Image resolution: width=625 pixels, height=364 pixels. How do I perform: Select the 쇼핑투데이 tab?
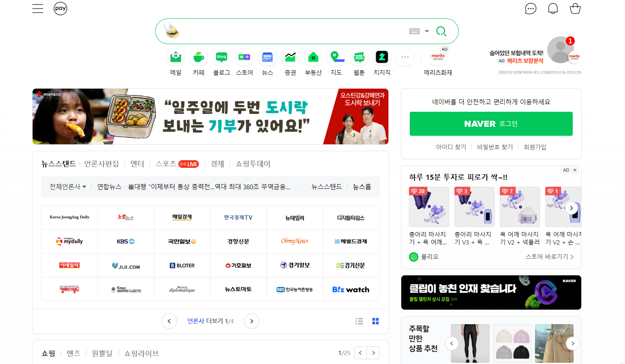(x=253, y=164)
